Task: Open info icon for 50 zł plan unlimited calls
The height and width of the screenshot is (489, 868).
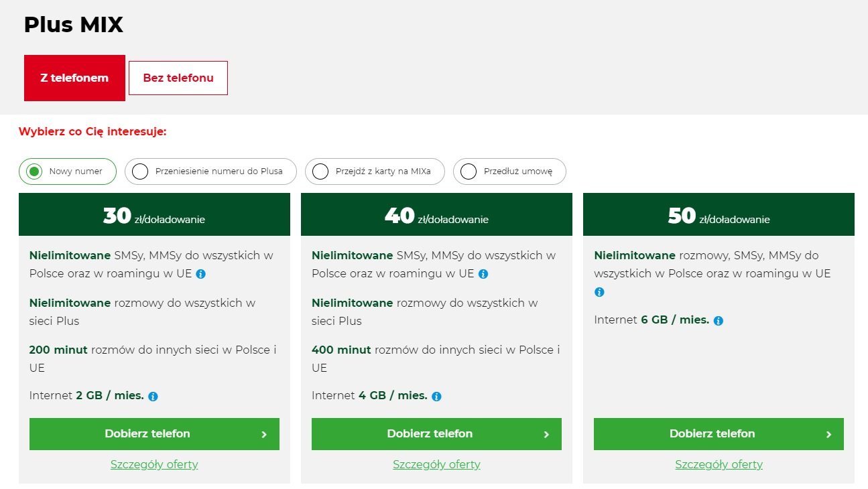Action: 599,292
